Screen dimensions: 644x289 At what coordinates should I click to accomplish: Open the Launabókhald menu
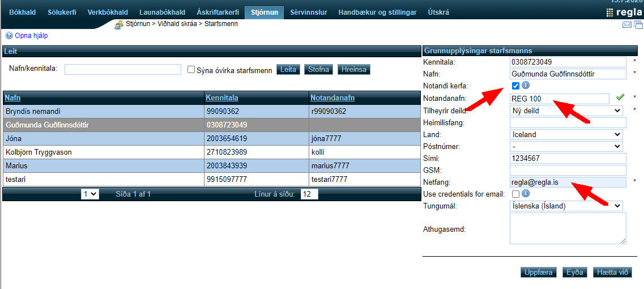click(162, 12)
